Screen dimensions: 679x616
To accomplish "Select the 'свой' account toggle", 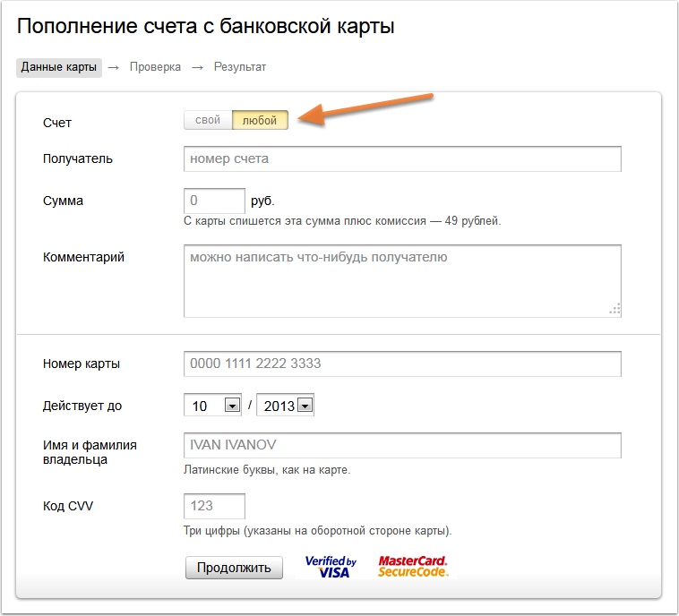I will [x=208, y=120].
